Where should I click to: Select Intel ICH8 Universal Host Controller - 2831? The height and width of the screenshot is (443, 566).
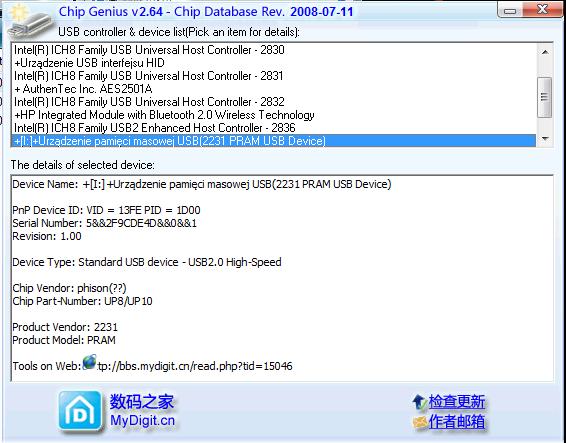[273, 76]
